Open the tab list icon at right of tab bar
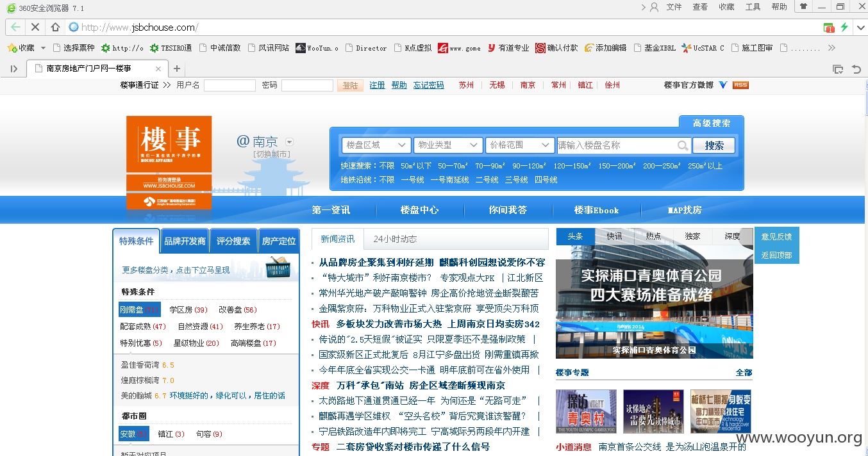The image size is (868, 456). click(837, 69)
